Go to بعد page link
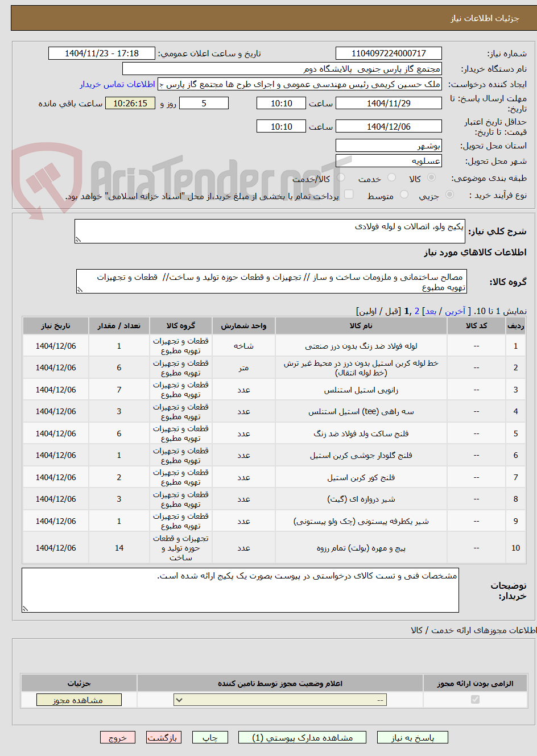 click(x=431, y=311)
